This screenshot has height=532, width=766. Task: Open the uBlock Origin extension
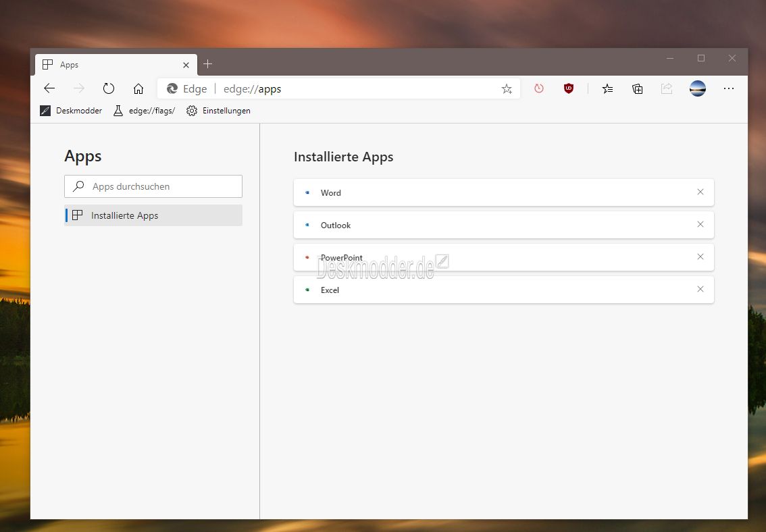tap(569, 88)
